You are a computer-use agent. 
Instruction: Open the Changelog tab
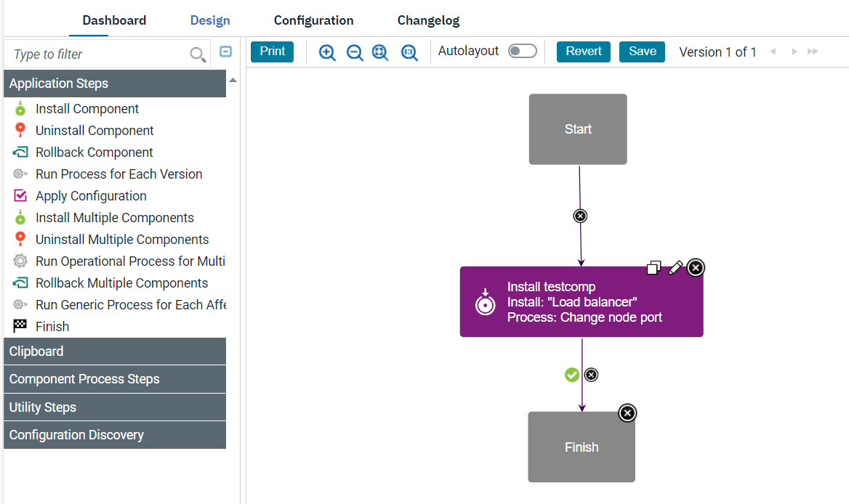click(428, 20)
